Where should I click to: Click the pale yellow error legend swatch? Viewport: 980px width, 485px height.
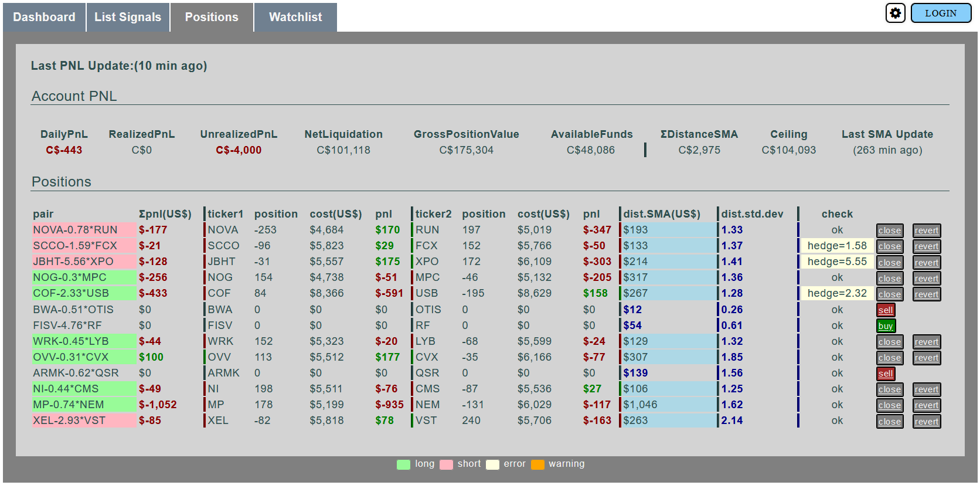[492, 464]
